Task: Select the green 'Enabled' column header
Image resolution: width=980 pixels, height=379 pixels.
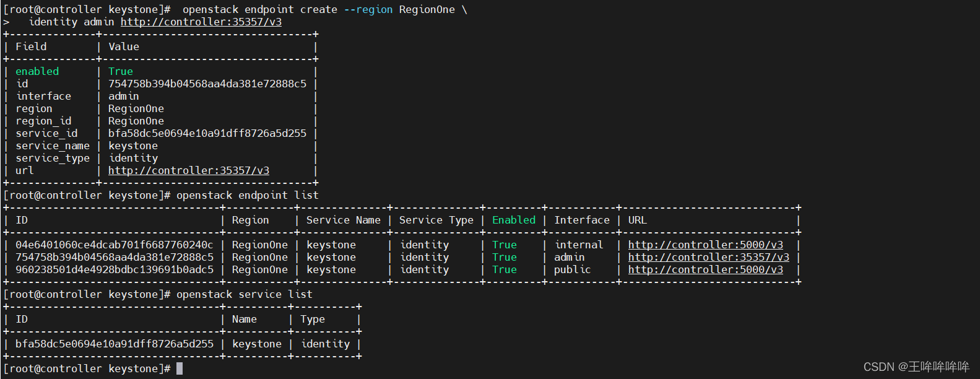Action: (514, 220)
